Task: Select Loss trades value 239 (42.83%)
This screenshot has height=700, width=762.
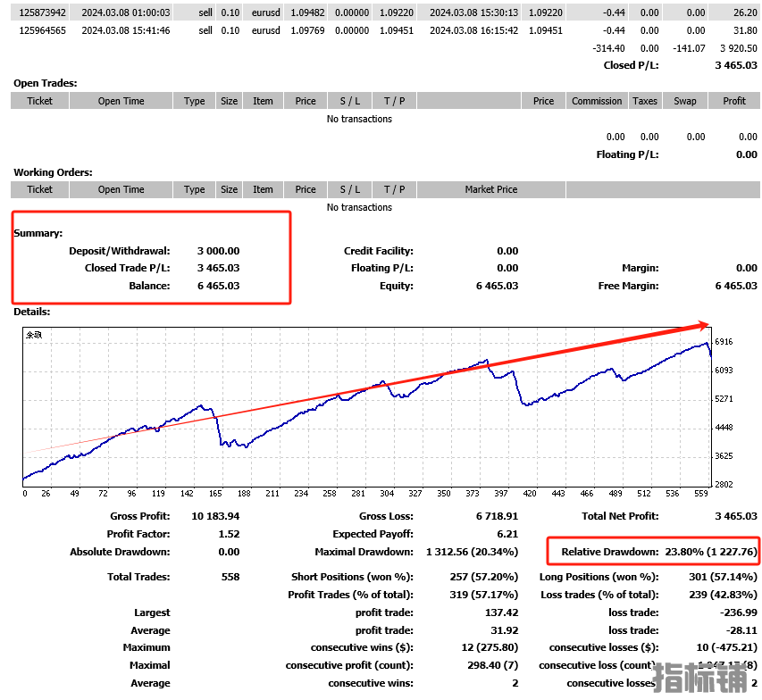Action: coord(723,595)
